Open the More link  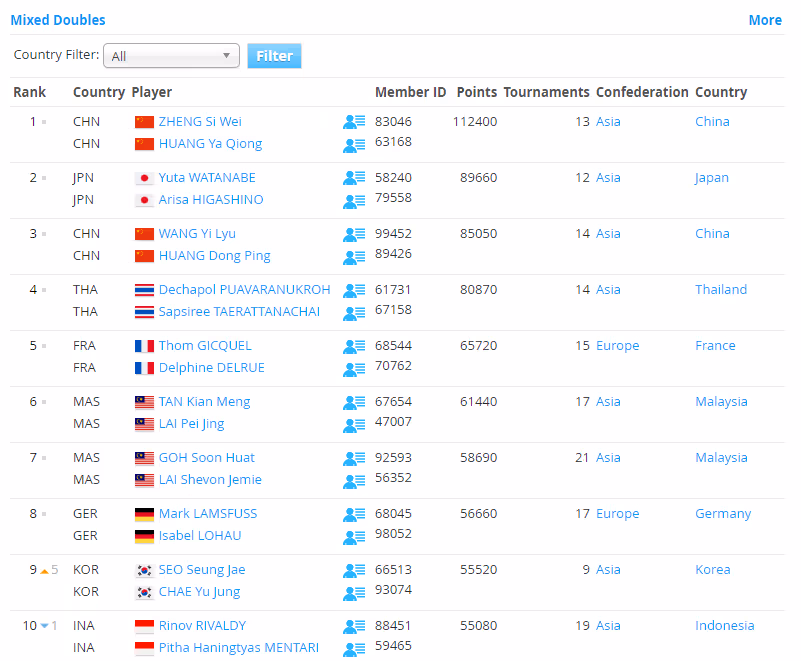pyautogui.click(x=765, y=20)
